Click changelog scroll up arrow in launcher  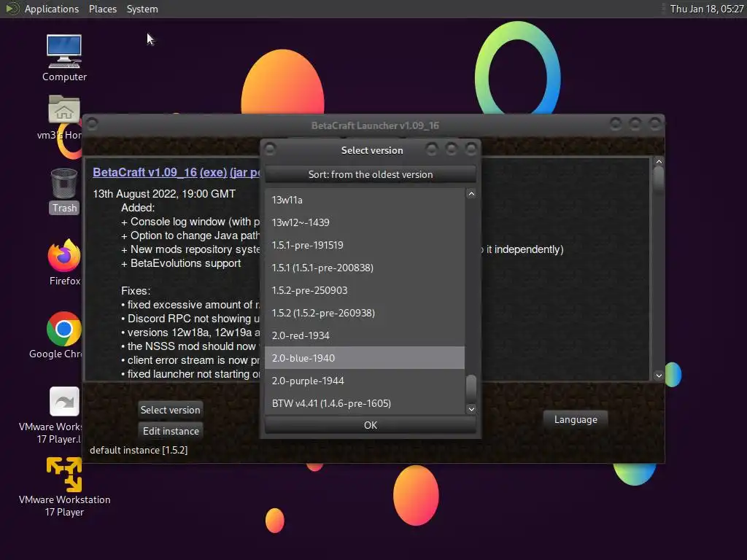click(x=659, y=162)
